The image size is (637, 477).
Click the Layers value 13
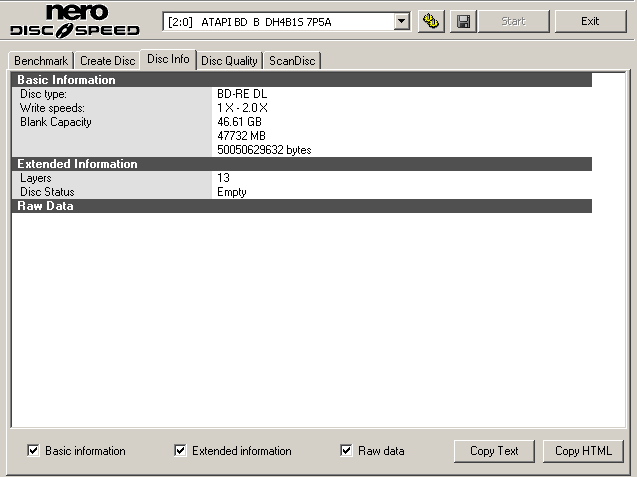223,178
